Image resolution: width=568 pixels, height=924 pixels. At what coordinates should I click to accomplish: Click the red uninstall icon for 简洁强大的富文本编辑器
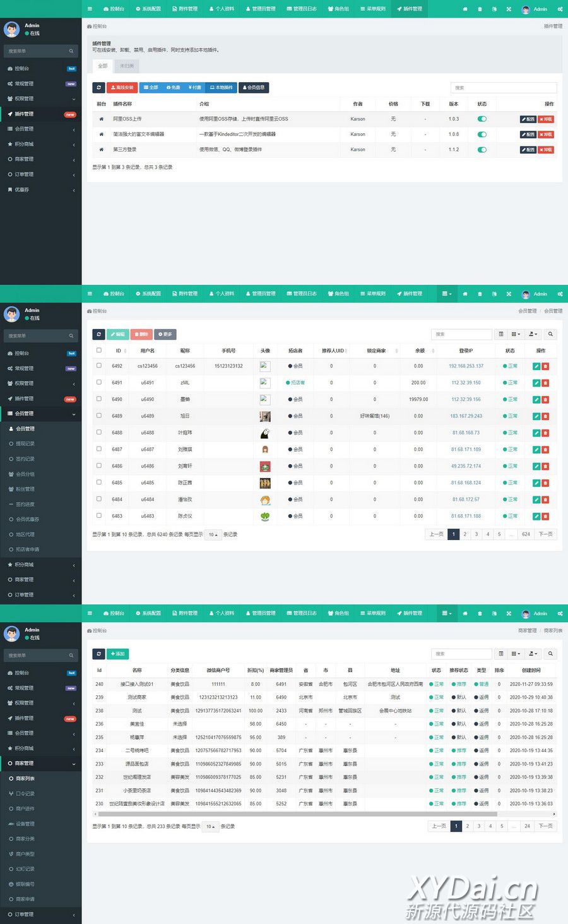546,135
